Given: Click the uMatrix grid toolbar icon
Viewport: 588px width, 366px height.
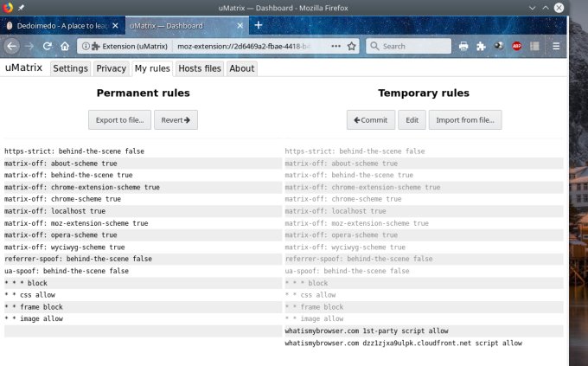Looking at the screenshot, I should (x=534, y=46).
